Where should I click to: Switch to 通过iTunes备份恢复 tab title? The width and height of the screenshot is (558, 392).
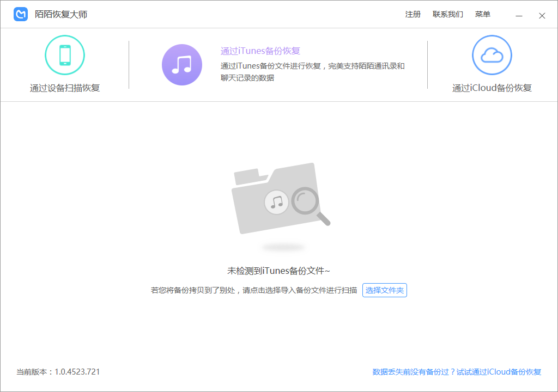click(x=260, y=51)
